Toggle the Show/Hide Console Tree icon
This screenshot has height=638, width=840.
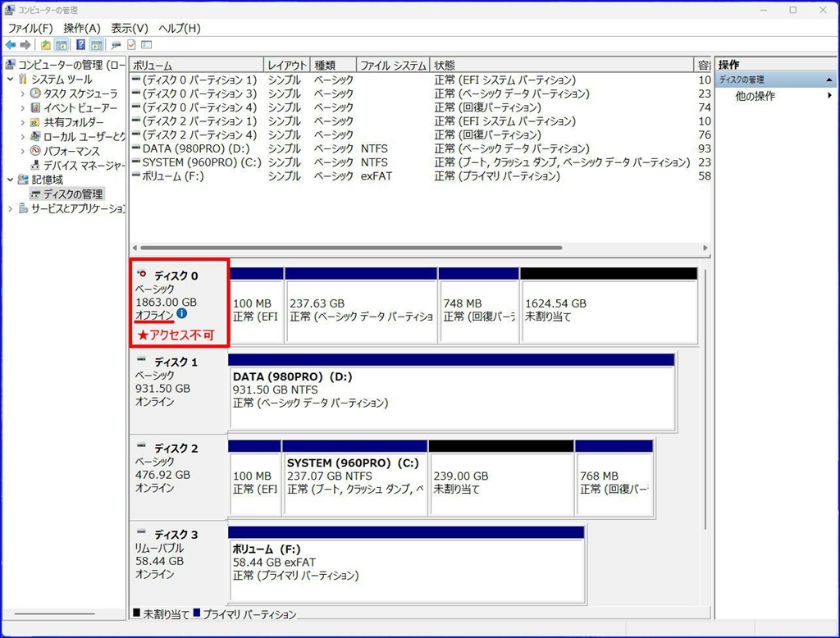[61, 45]
